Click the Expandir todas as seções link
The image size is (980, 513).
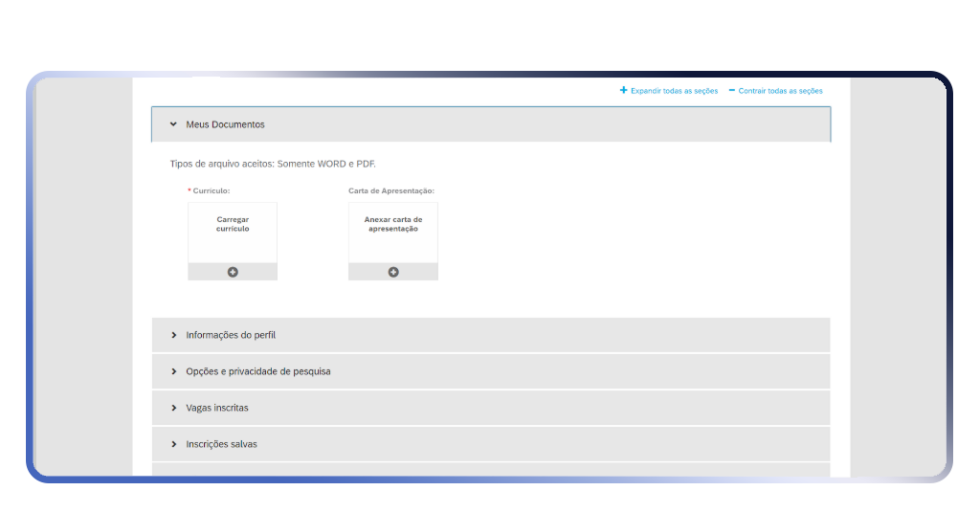coord(674,91)
